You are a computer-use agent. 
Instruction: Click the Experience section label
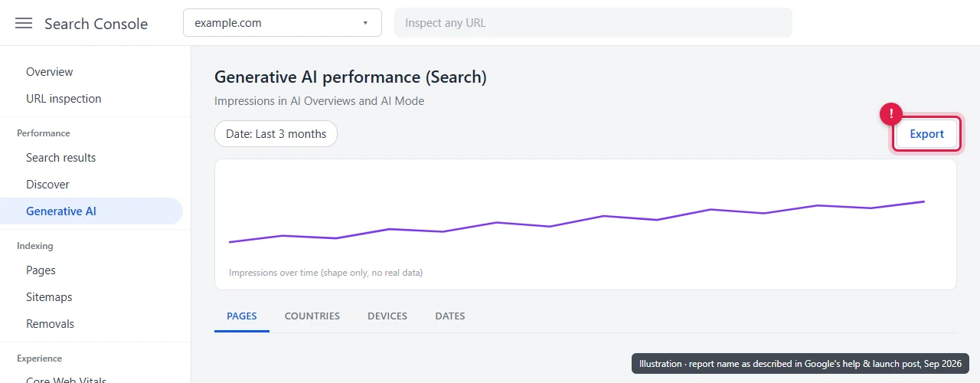40,358
